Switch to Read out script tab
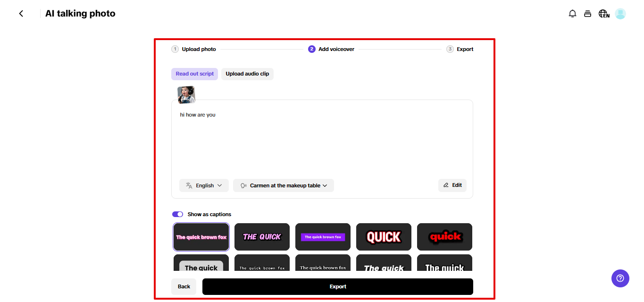The image size is (644, 302). [x=194, y=74]
